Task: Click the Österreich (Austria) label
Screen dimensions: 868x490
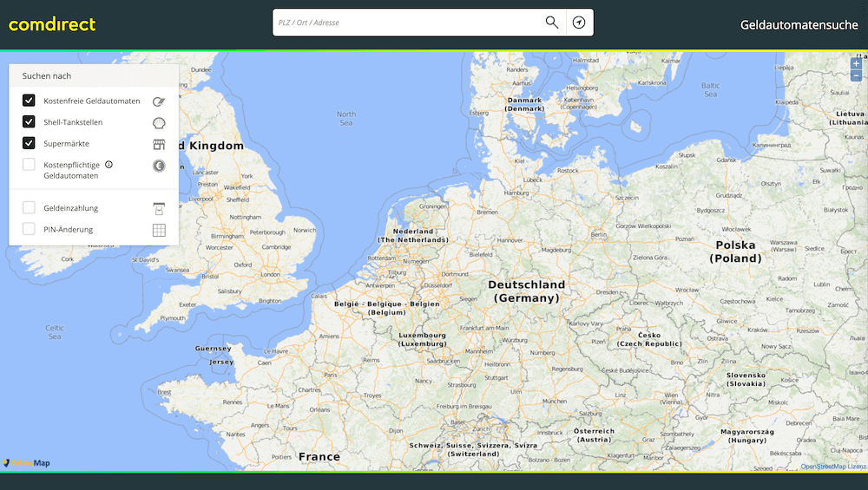Action: 594,435
